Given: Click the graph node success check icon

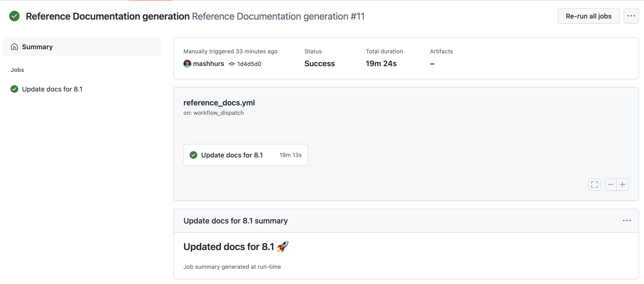Looking at the screenshot, I should (193, 155).
